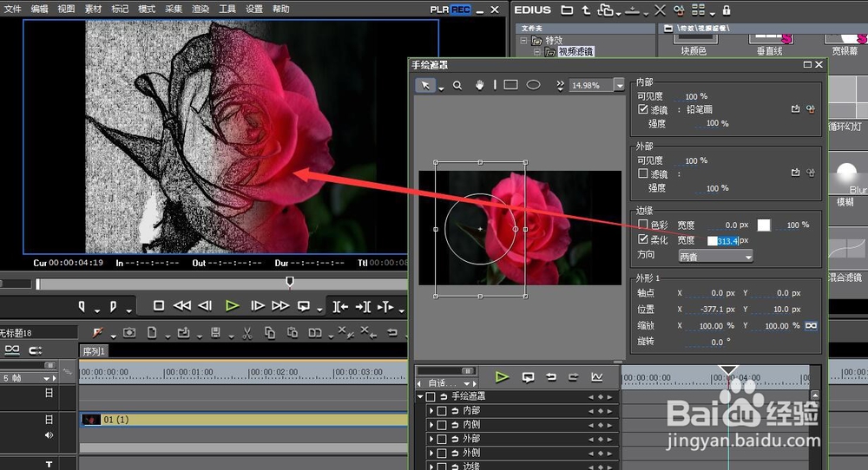Screen dimensions: 868x470
Task: Click the green play button under preview
Action: tap(232, 305)
